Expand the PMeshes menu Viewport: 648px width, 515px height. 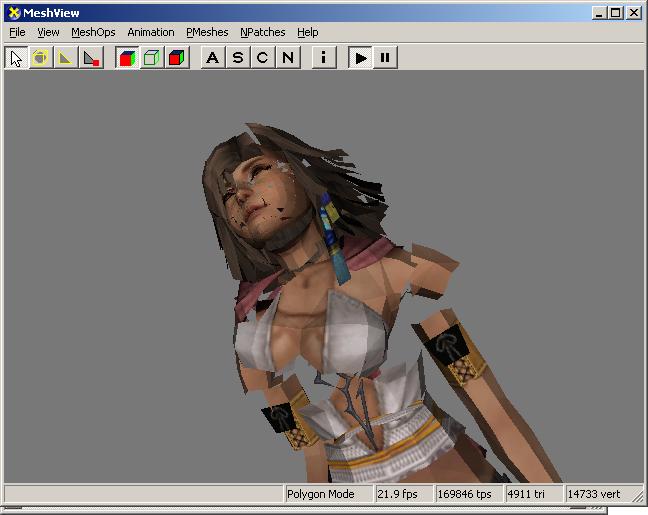click(207, 32)
